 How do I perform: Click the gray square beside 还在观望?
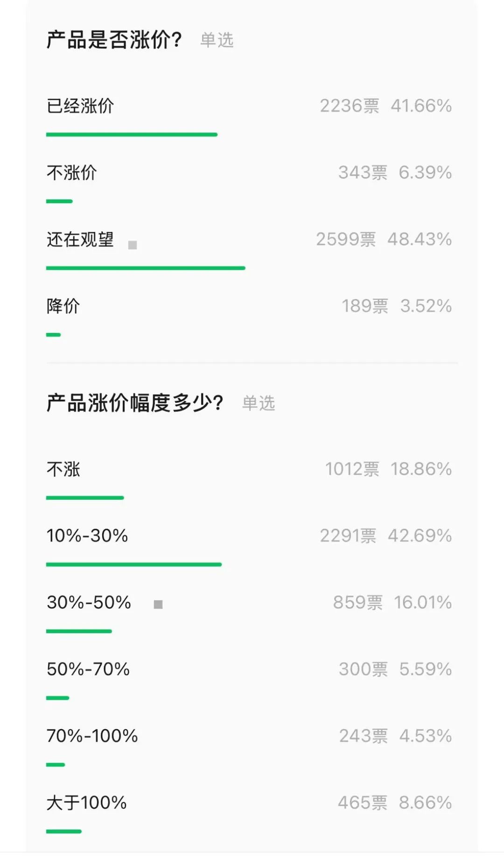point(133,245)
